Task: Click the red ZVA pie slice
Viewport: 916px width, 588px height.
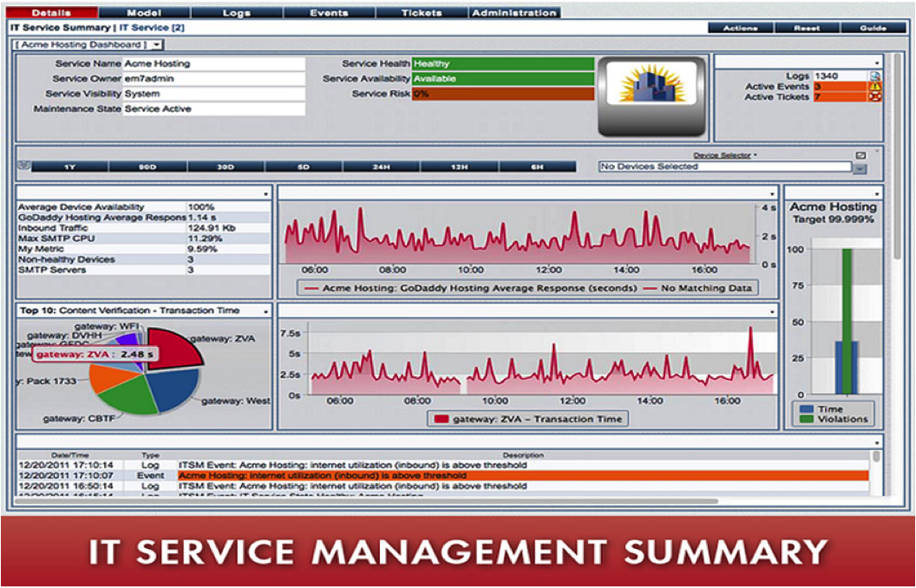Action: coord(171,350)
